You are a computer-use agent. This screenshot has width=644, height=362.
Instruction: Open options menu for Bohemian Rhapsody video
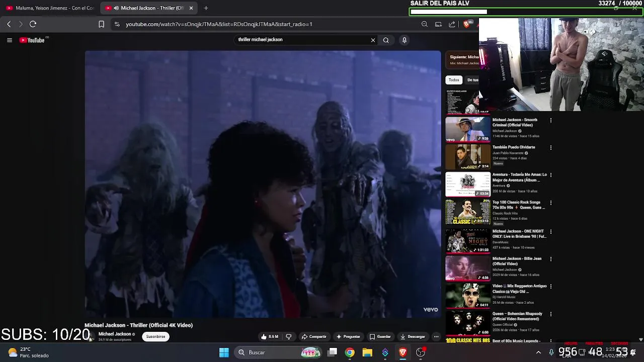pos(551,314)
